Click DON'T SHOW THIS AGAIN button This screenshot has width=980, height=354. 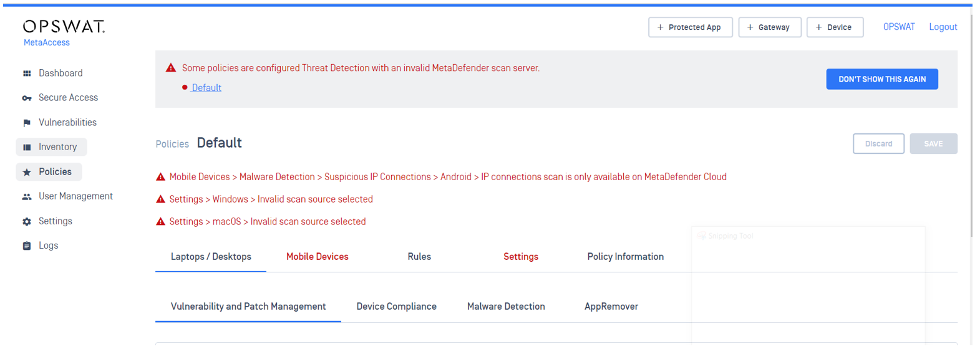pos(882,79)
